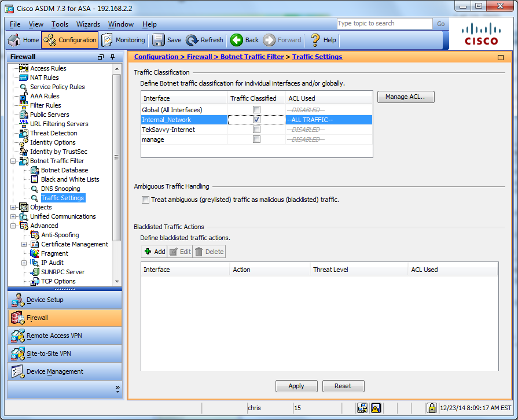The height and width of the screenshot is (420, 518).
Task: Refresh the ASDM configuration
Action: [x=204, y=40]
